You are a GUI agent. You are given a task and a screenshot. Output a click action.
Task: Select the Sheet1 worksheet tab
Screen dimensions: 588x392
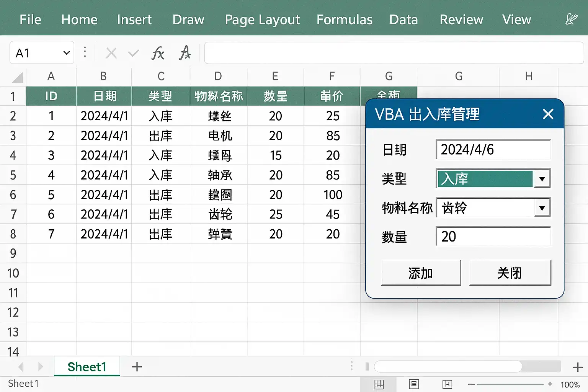click(87, 367)
